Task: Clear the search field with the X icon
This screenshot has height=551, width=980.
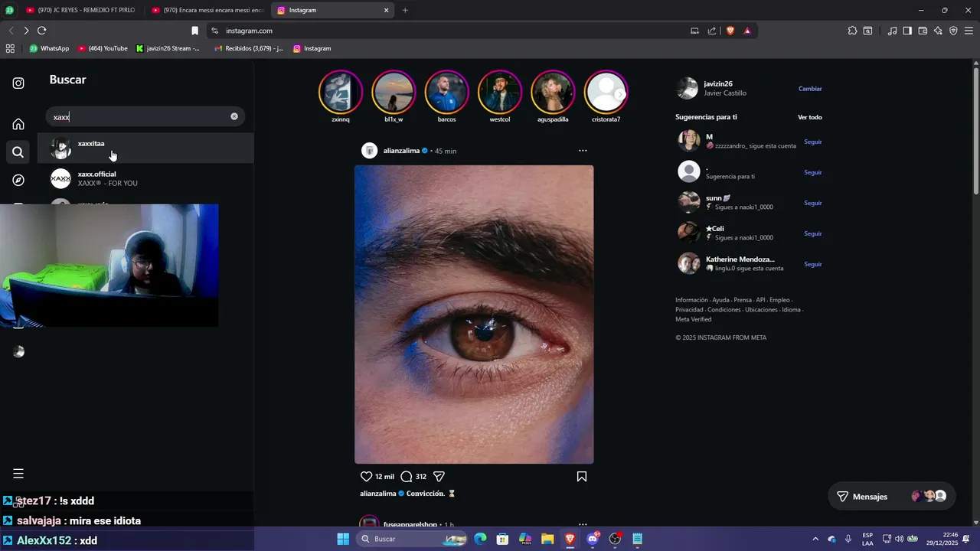Action: (234, 116)
